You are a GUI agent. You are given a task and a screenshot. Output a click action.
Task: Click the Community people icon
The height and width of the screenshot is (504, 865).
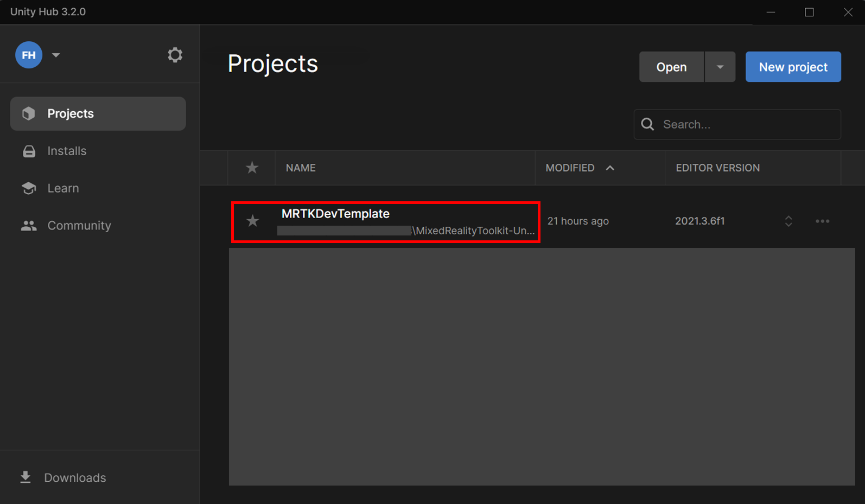[x=29, y=226]
